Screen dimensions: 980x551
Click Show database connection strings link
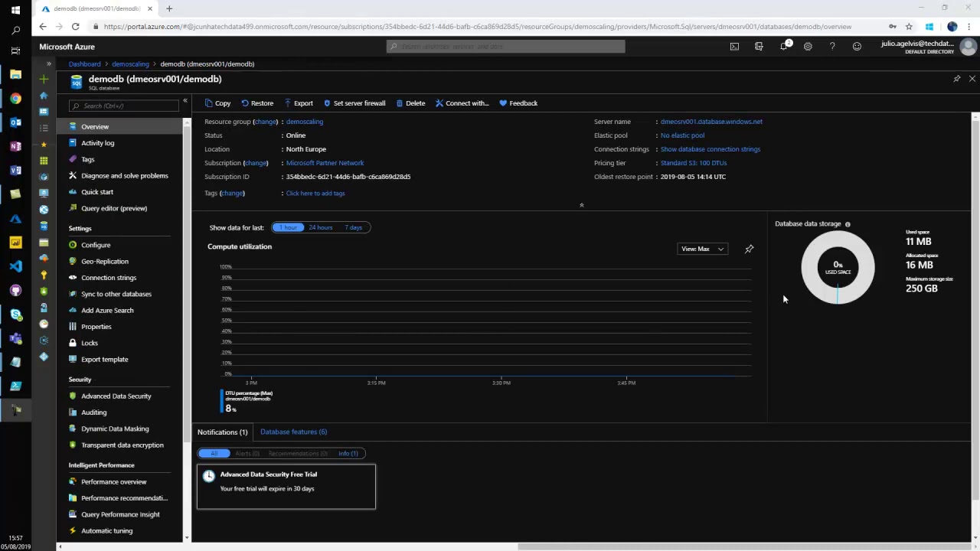pyautogui.click(x=710, y=149)
